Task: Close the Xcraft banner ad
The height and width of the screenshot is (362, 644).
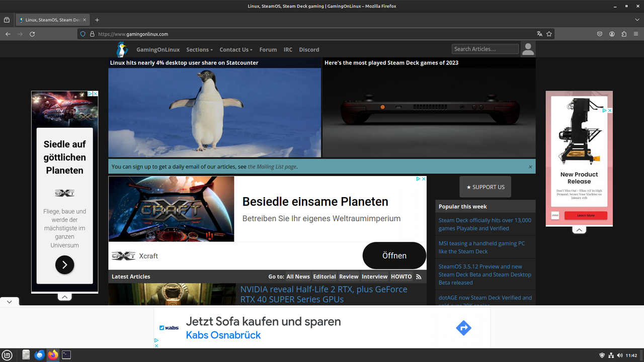Action: coord(424,179)
